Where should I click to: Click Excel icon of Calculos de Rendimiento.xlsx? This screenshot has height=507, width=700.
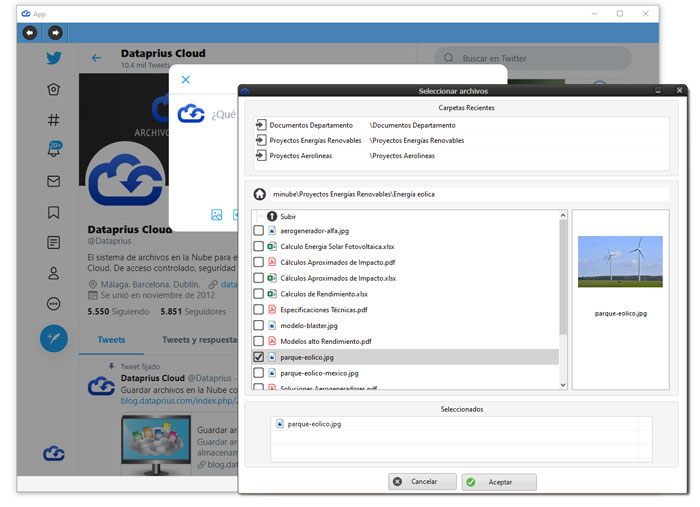point(272,294)
